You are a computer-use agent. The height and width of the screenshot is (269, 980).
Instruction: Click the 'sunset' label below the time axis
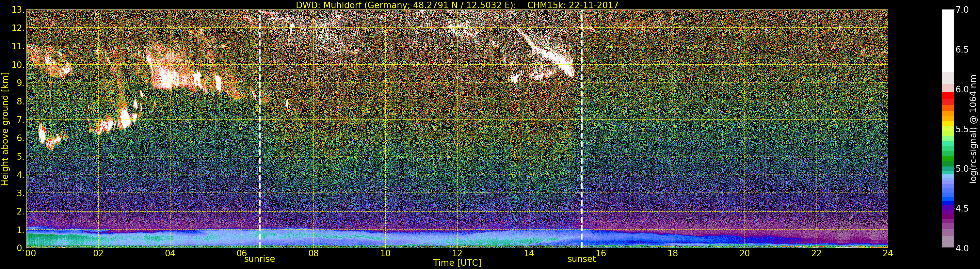[x=581, y=259]
